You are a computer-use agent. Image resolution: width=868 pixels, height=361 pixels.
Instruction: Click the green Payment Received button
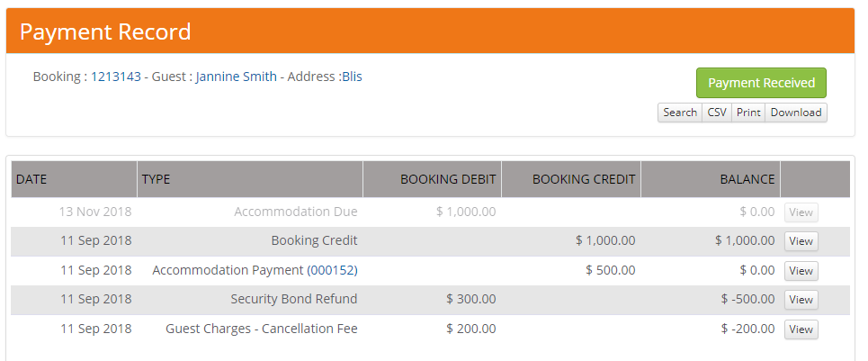tap(761, 83)
